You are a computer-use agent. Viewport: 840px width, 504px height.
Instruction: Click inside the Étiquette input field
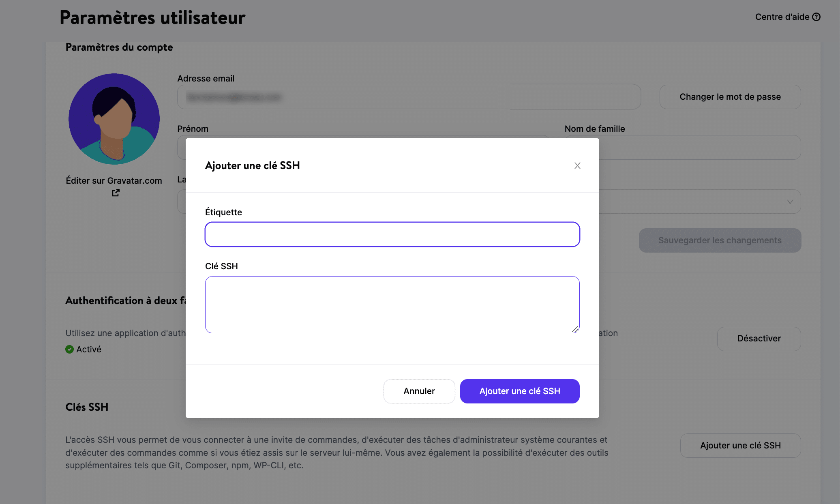[x=392, y=234]
